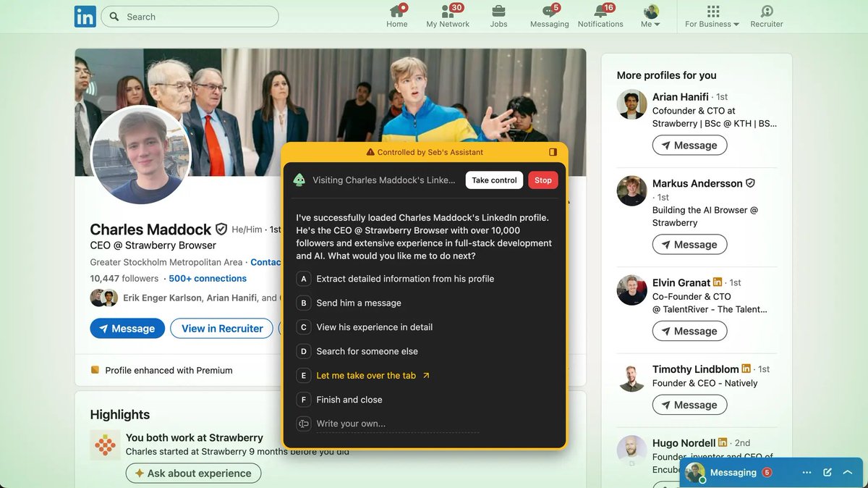
Task: Click the LinkedIn badge next to Timothy Lindblom
Action: (746, 369)
